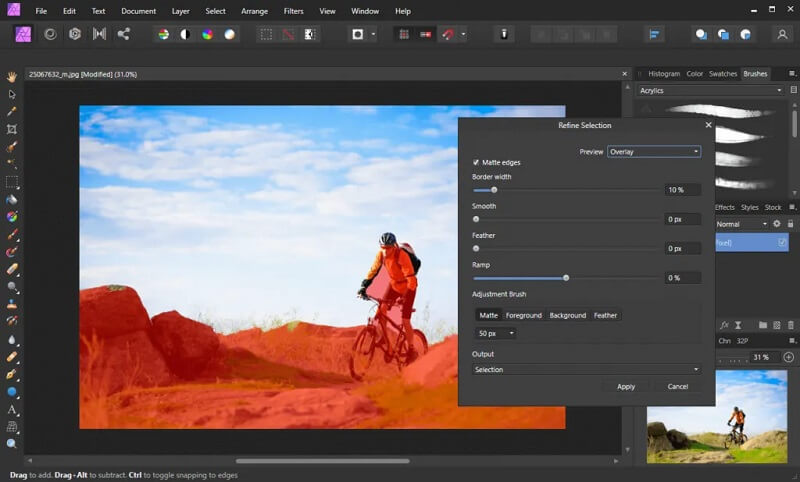
Task: Uncheck the Matte edges checkbox
Action: [476, 162]
